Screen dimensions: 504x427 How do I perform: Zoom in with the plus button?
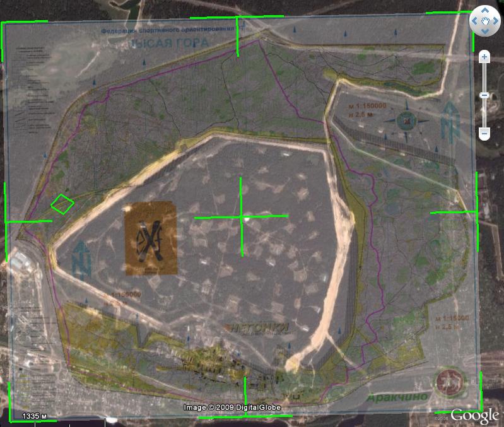484,57
